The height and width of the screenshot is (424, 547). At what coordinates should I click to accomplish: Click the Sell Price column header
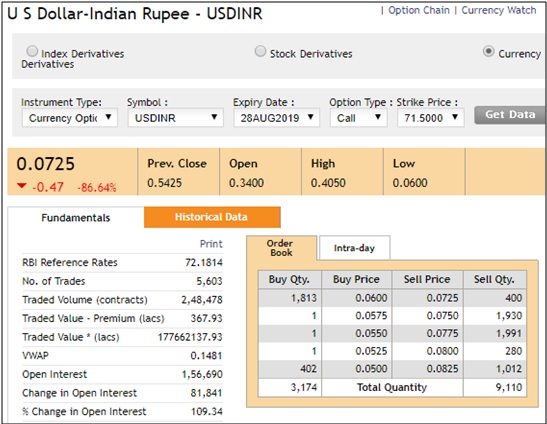coord(427,279)
